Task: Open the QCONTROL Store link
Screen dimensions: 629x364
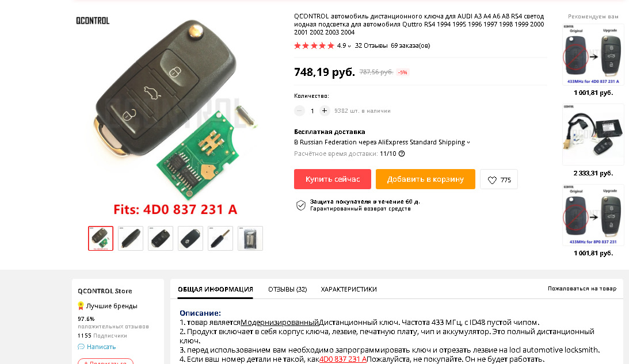Action: tap(105, 291)
